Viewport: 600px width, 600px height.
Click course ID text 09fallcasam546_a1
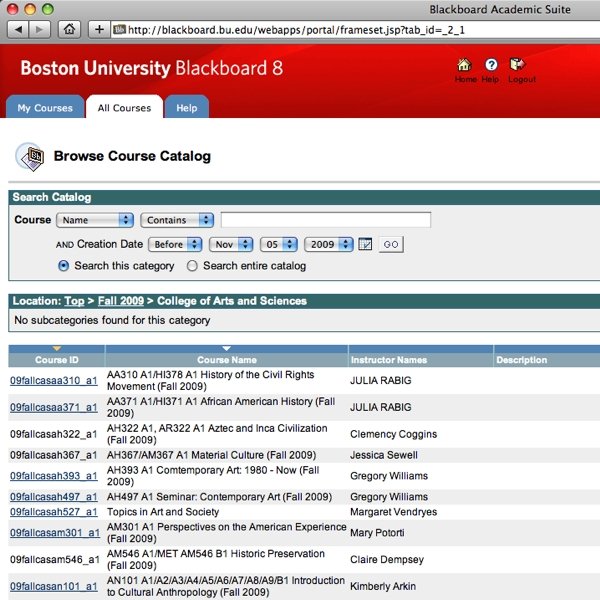[x=55, y=559]
